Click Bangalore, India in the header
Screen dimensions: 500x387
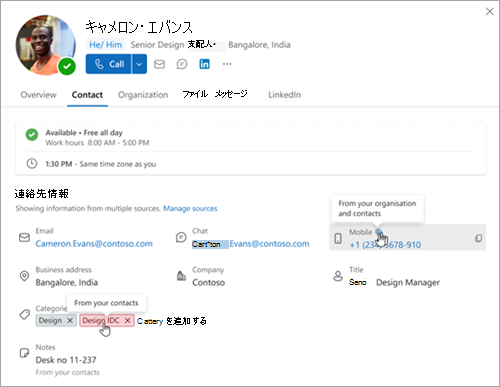259,45
